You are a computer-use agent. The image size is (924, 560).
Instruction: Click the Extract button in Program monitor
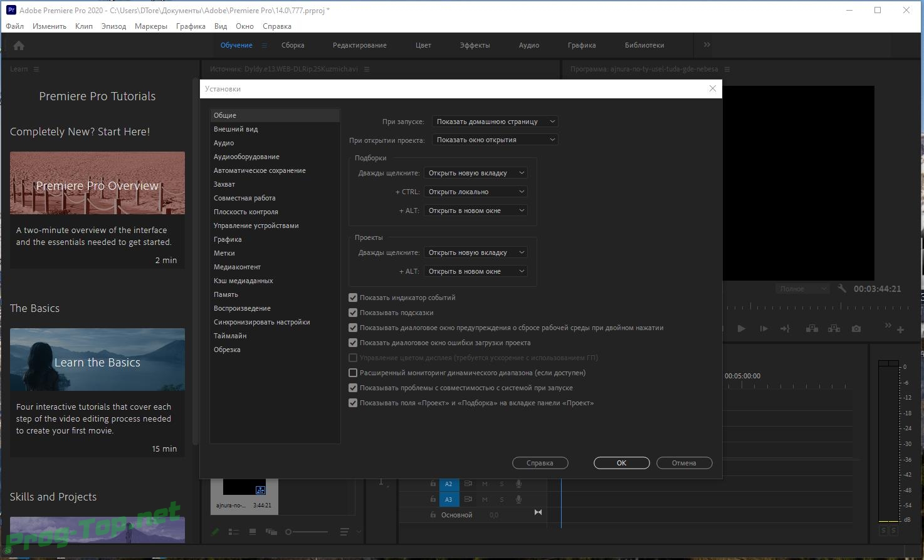pyautogui.click(x=834, y=328)
